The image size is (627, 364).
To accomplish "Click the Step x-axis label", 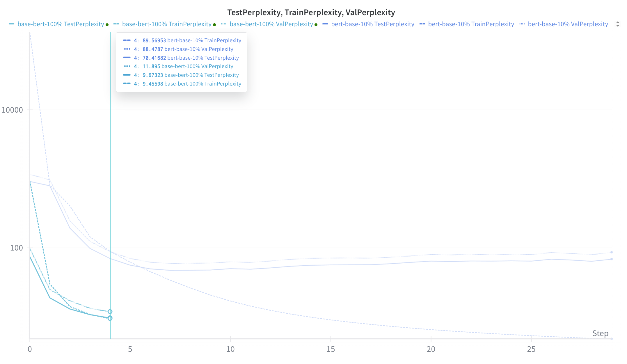I will tap(600, 333).
